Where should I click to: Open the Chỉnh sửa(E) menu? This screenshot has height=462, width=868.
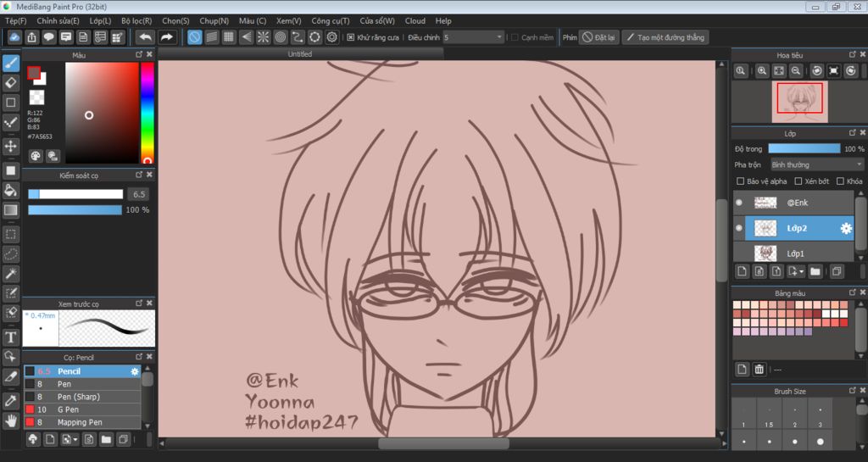point(58,21)
